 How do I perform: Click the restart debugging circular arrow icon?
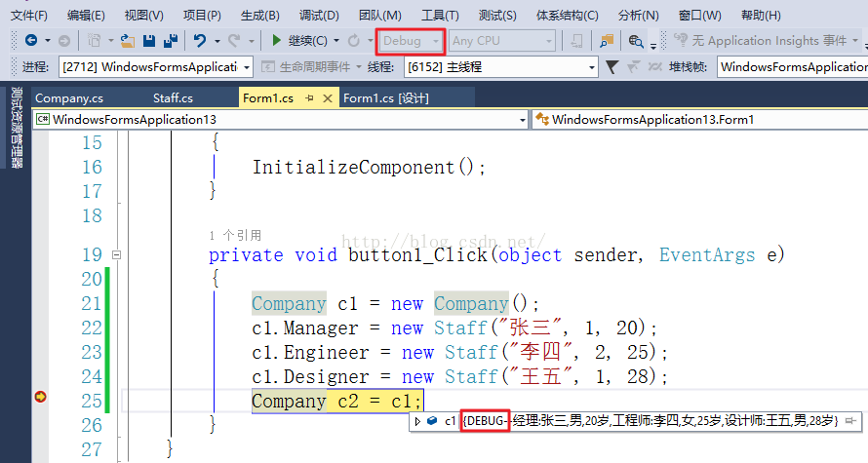coord(354,40)
